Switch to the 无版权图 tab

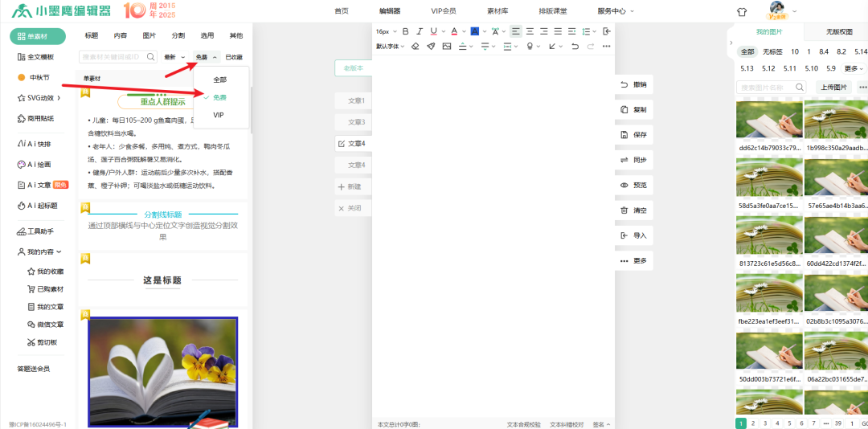pos(839,31)
